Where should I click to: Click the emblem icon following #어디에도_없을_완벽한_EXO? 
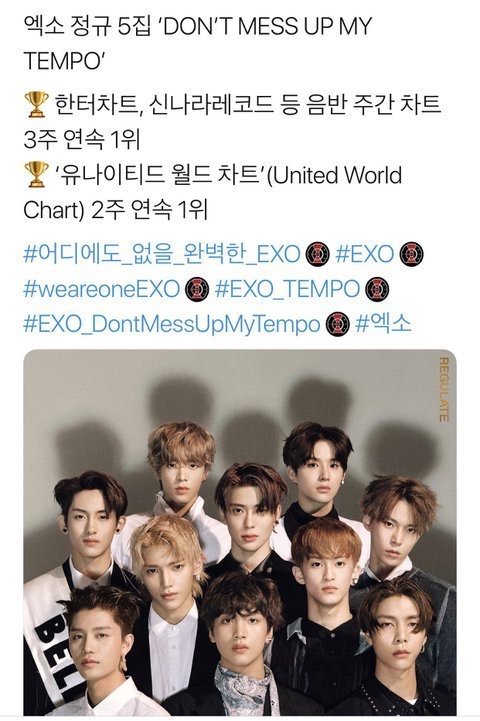318,254
